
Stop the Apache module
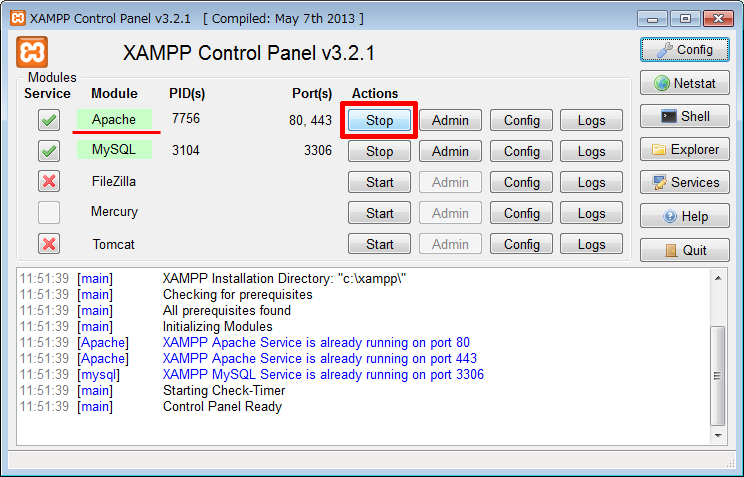379,120
